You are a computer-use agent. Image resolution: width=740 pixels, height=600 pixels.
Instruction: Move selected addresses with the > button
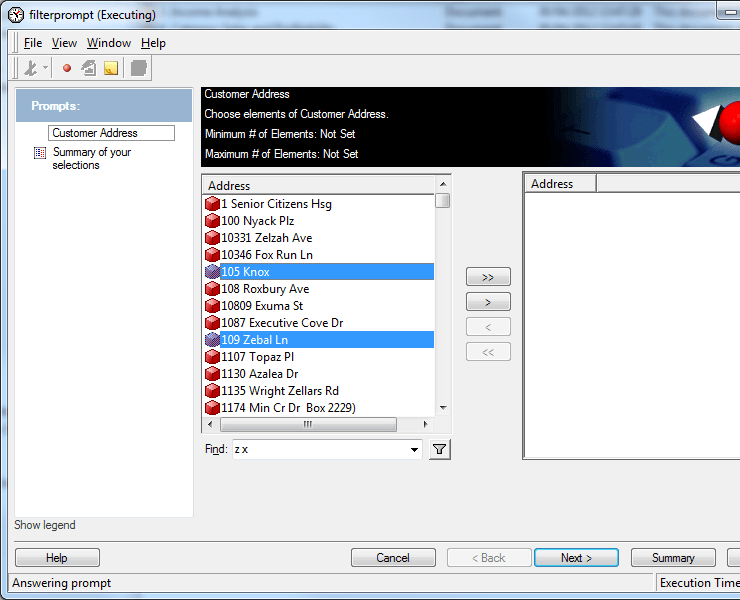coord(488,302)
